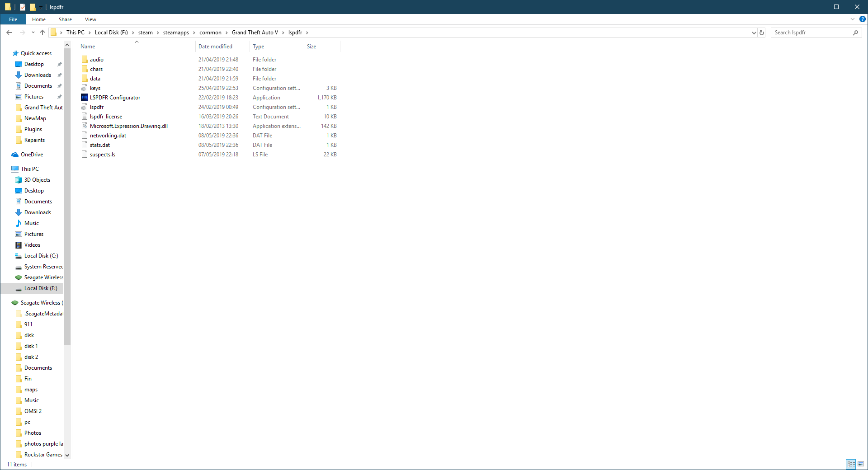Click the New Folder quick access toolbar icon
This screenshot has width=868, height=470.
pos(33,7)
